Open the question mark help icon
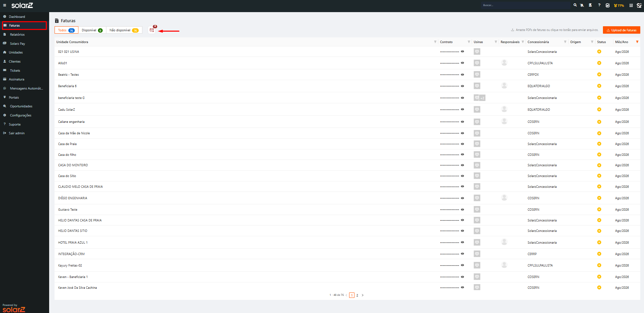 [599, 5]
